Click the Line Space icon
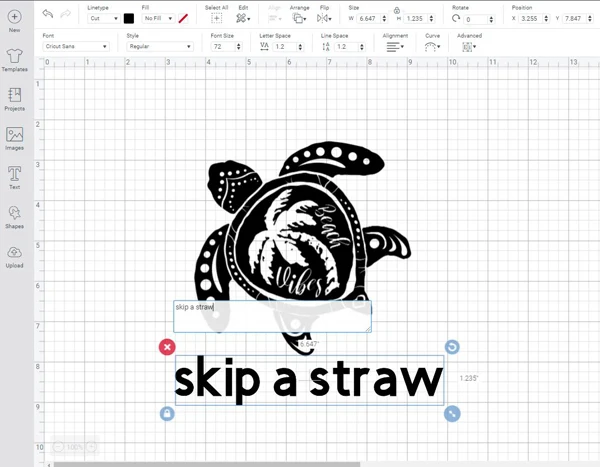Image resolution: width=600 pixels, height=467 pixels. (326, 47)
